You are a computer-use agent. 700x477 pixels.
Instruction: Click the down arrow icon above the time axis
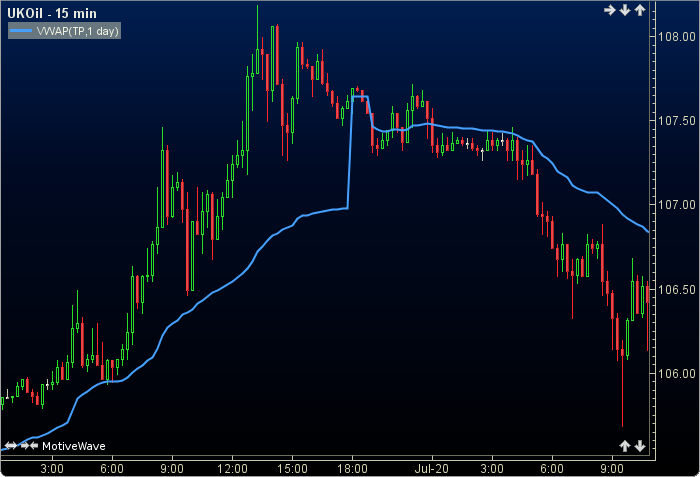[x=640, y=445]
